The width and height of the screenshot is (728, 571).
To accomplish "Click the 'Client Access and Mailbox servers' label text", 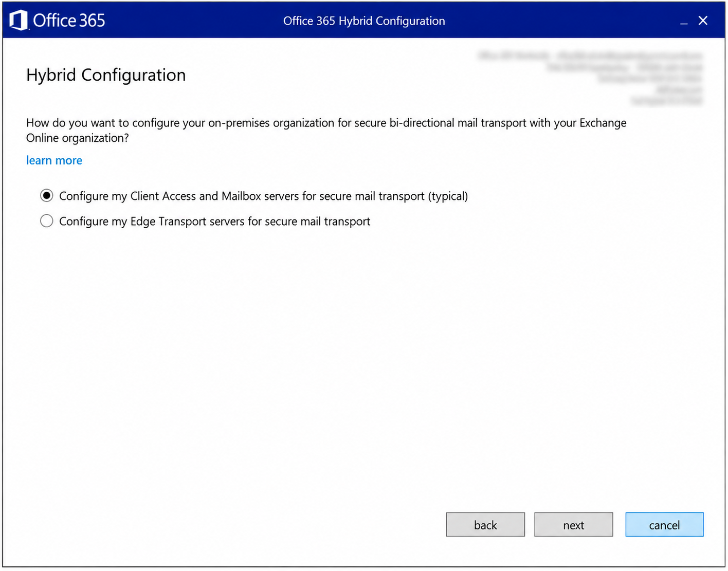I will (x=263, y=196).
